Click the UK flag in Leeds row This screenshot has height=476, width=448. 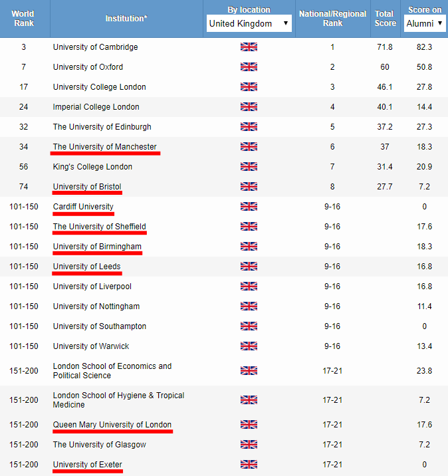click(x=249, y=266)
